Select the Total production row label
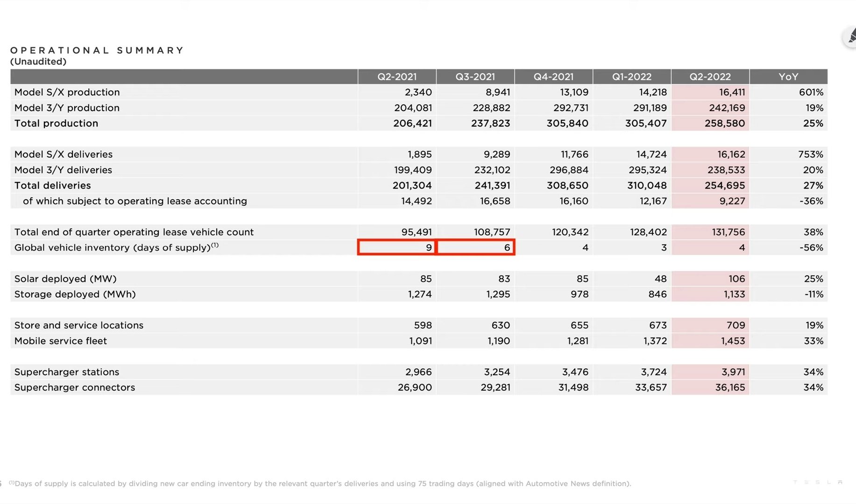Viewport: 856px width, 504px height. pos(57,123)
